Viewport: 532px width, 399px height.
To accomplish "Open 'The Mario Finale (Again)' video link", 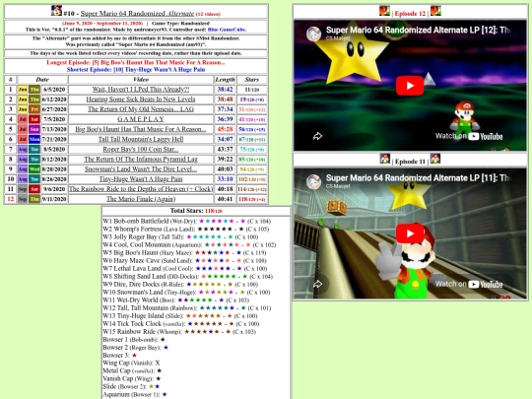I will pos(141,199).
